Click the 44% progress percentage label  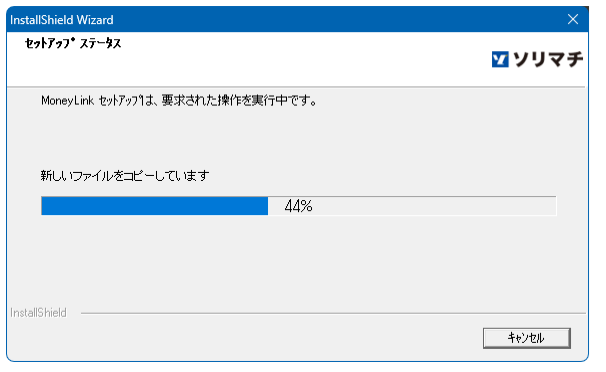coord(298,206)
